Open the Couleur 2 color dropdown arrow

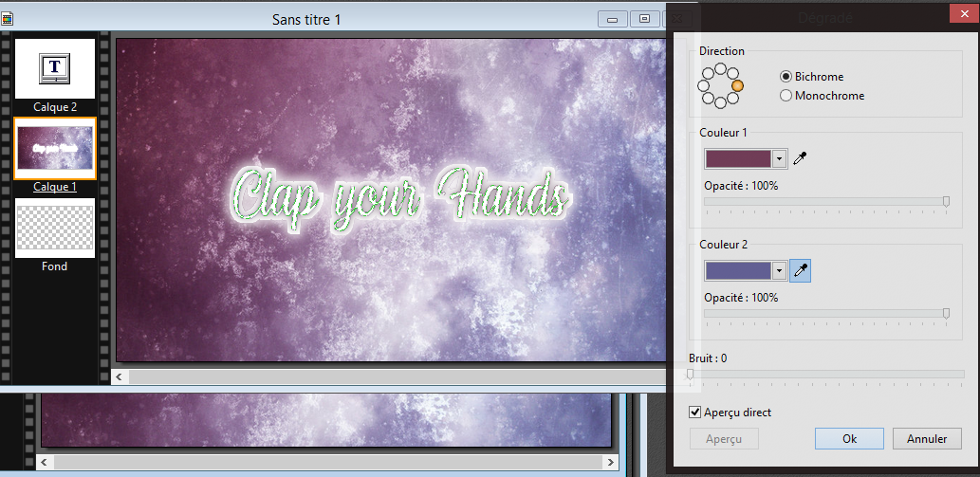[779, 271]
